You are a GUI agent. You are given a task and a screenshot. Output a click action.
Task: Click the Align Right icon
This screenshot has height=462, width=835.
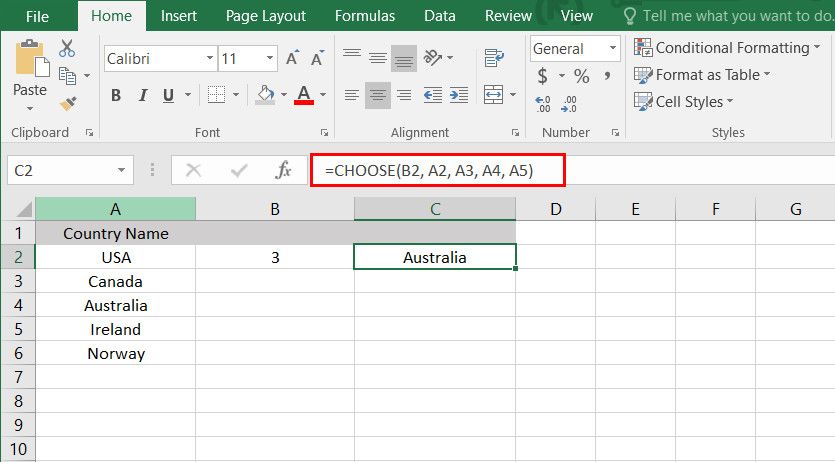[x=404, y=95]
